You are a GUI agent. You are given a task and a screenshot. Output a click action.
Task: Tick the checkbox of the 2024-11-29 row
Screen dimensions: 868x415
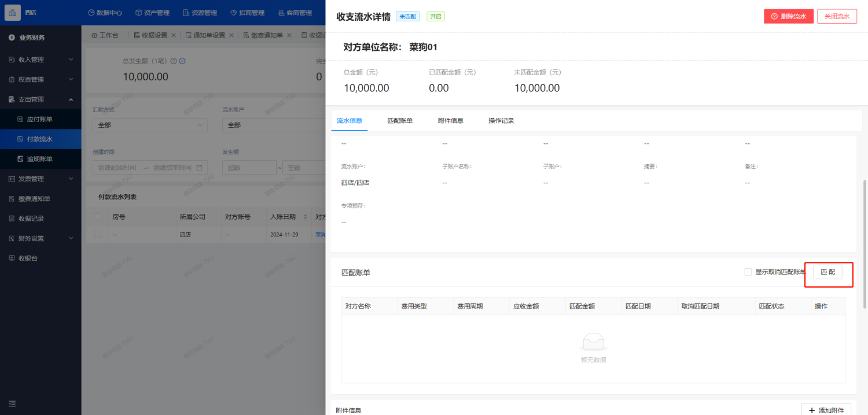[x=98, y=235]
